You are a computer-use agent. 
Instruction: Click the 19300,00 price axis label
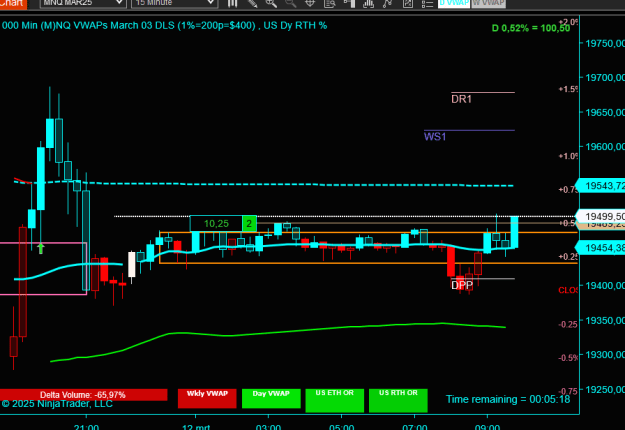(x=605, y=354)
